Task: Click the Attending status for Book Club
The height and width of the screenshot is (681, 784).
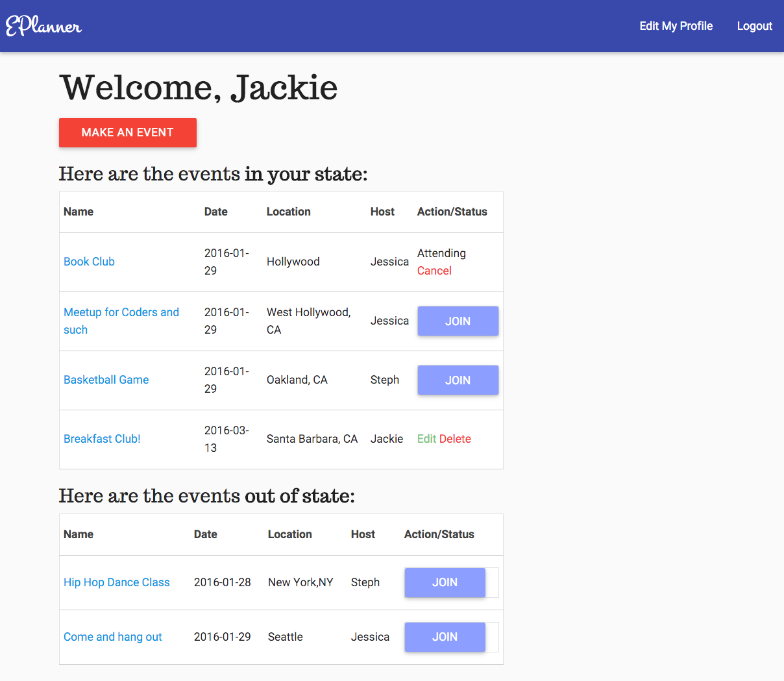Action: click(x=441, y=253)
